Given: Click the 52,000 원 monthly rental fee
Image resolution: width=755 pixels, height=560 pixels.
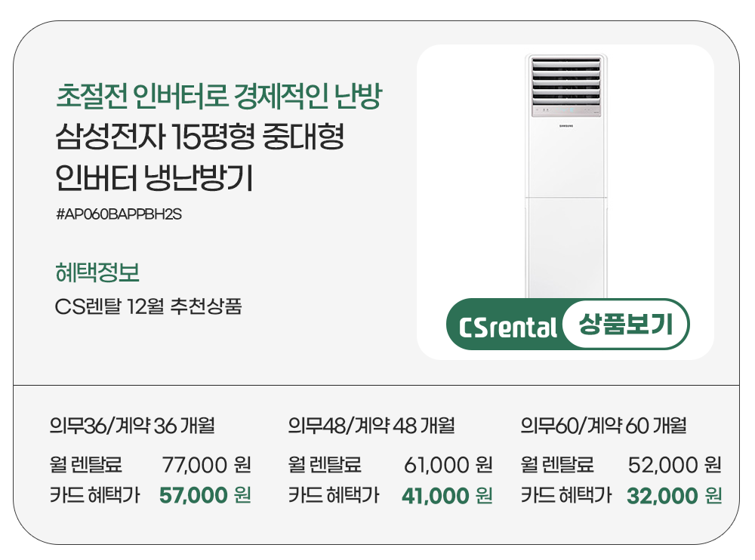Looking at the screenshot, I should pos(675,464).
